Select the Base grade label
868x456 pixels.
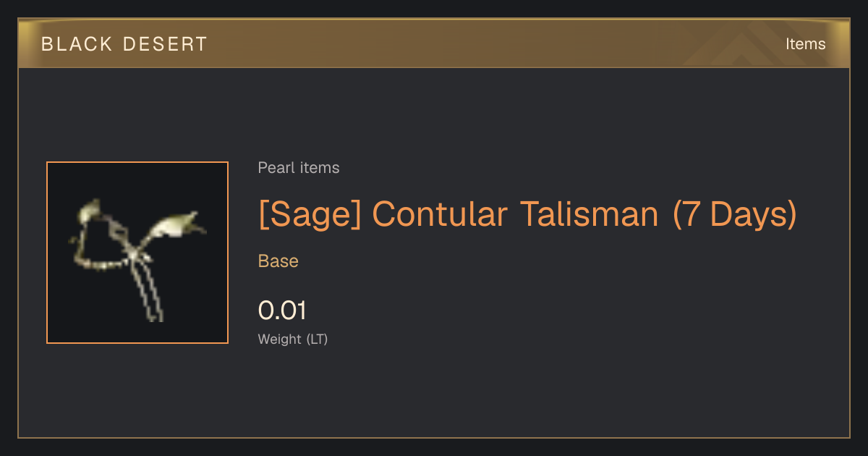[x=278, y=261]
